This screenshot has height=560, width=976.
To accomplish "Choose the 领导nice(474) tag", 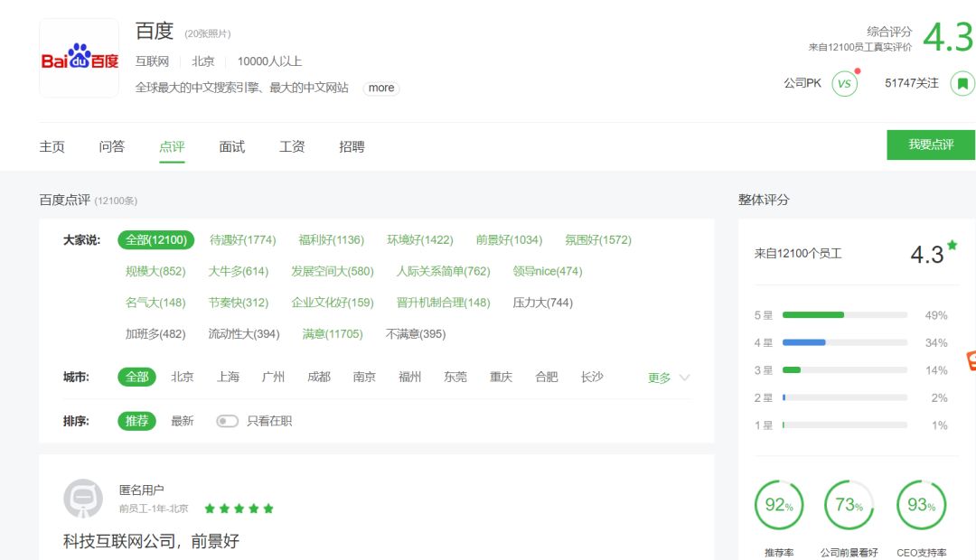I will click(x=547, y=271).
